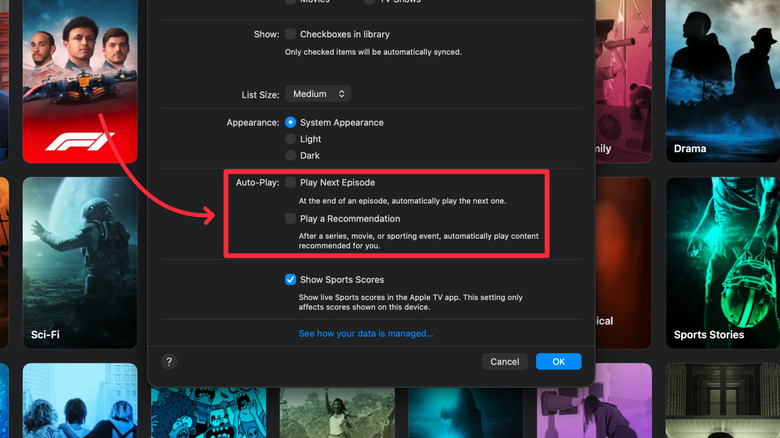The image size is (780, 438).
Task: Open the List Size Medium dropdown
Action: (x=318, y=94)
